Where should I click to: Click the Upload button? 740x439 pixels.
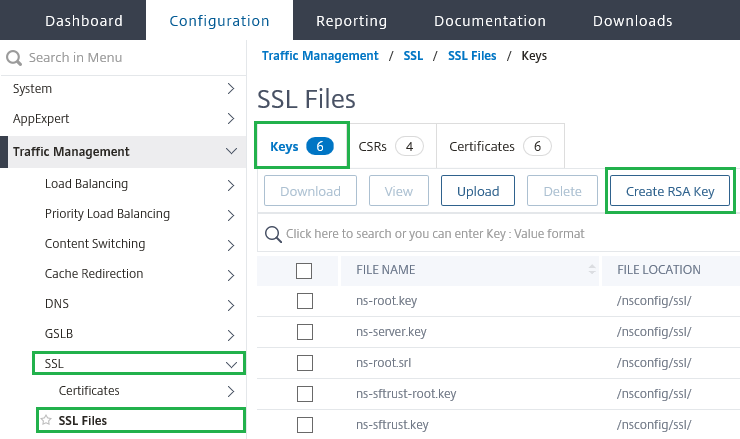477,191
